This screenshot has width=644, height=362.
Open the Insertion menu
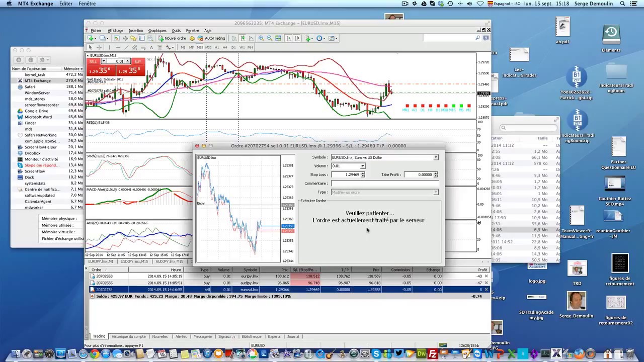[135, 31]
